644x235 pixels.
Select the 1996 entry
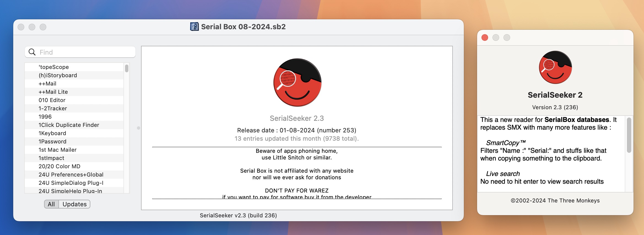click(74, 117)
